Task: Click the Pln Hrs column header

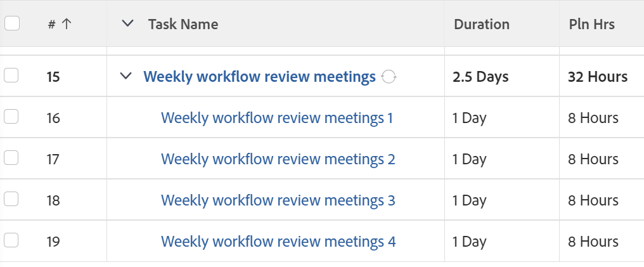Action: [591, 24]
